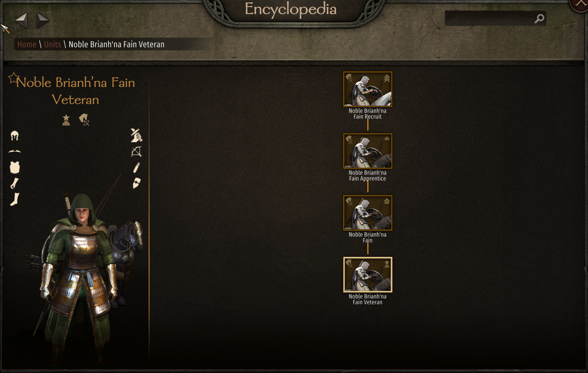The width and height of the screenshot is (588, 373).
Task: Click the unit tier star icon
Action: 66,120
